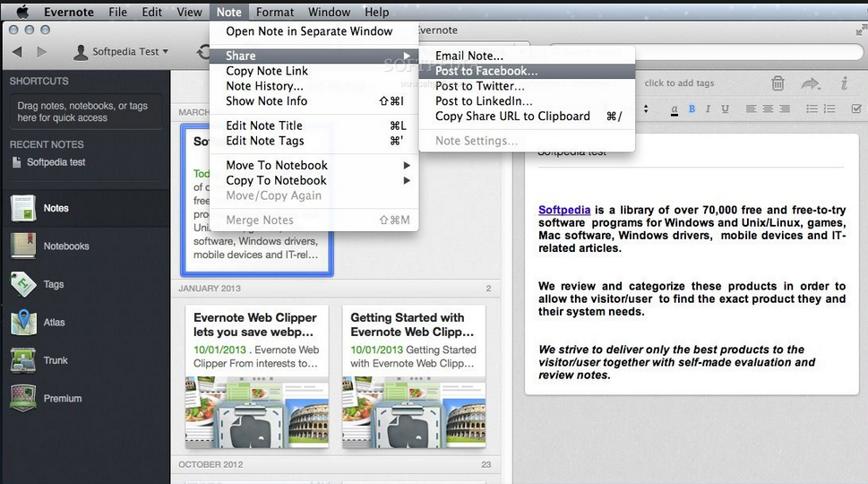Open Evernote Web Clipper note card

tap(257, 376)
